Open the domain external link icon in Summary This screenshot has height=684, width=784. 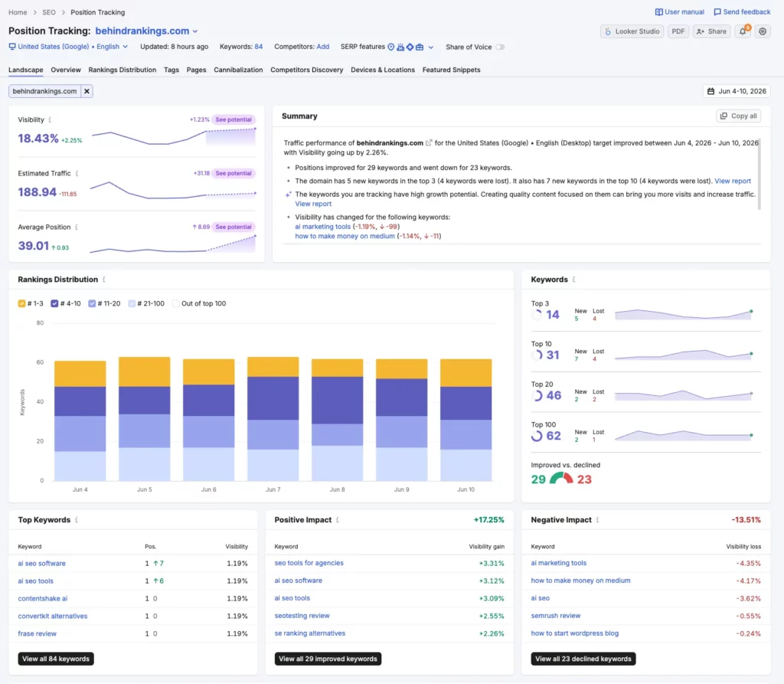(x=429, y=142)
